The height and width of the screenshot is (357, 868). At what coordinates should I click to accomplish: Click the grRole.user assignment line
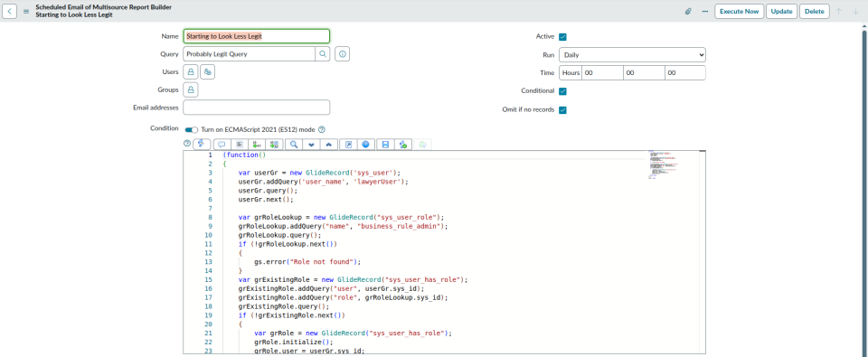tap(309, 351)
